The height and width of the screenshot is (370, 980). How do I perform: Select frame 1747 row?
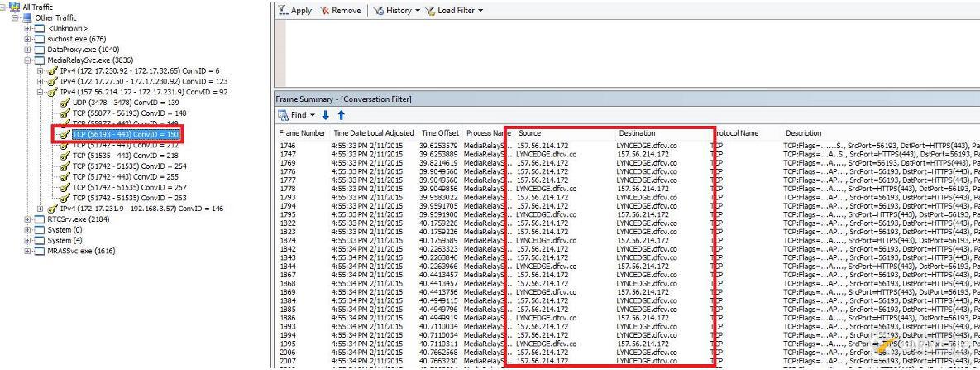[x=629, y=154]
